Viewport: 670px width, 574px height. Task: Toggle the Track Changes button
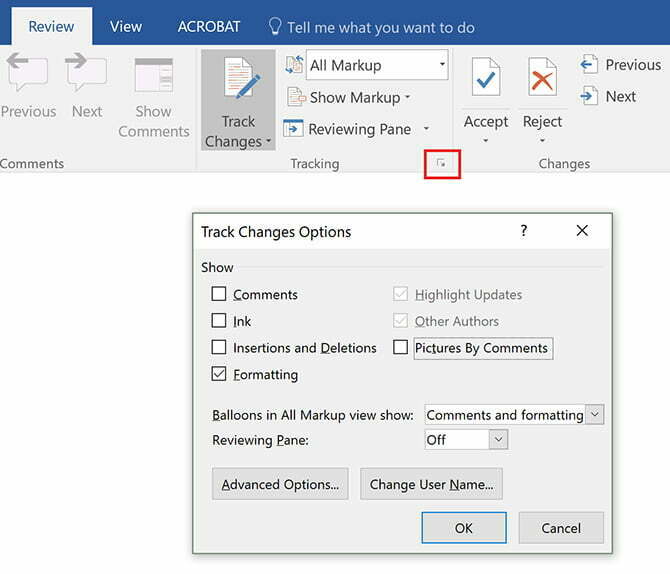[238, 100]
